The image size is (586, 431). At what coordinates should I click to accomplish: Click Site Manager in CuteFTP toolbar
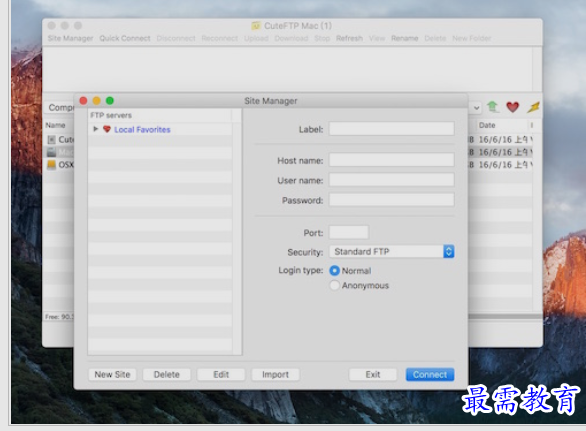click(71, 38)
